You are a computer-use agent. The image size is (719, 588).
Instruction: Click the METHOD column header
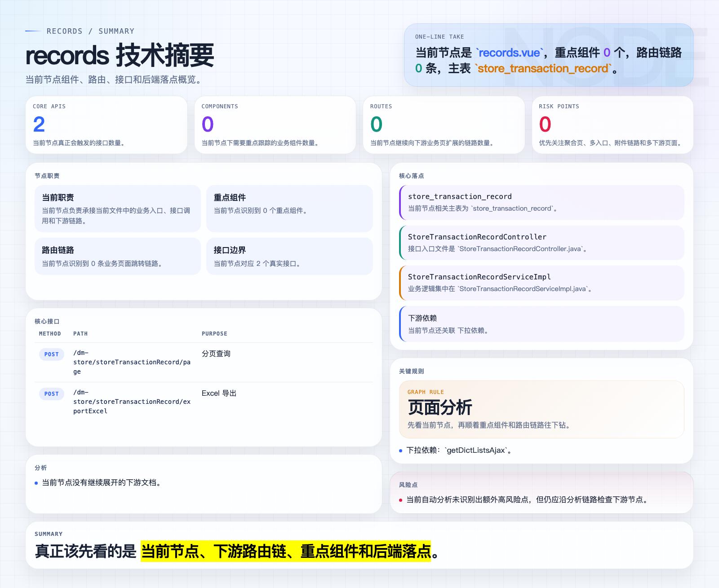[x=50, y=334]
